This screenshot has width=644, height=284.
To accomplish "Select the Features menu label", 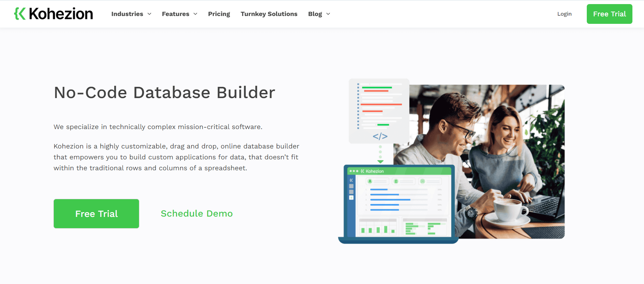I will click(175, 14).
